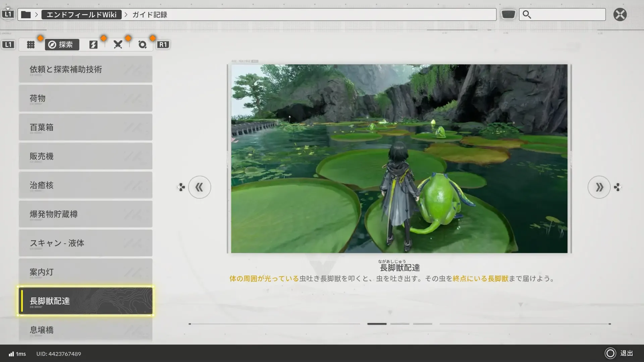Open the スキャン - 液体 entry

pyautogui.click(x=86, y=243)
